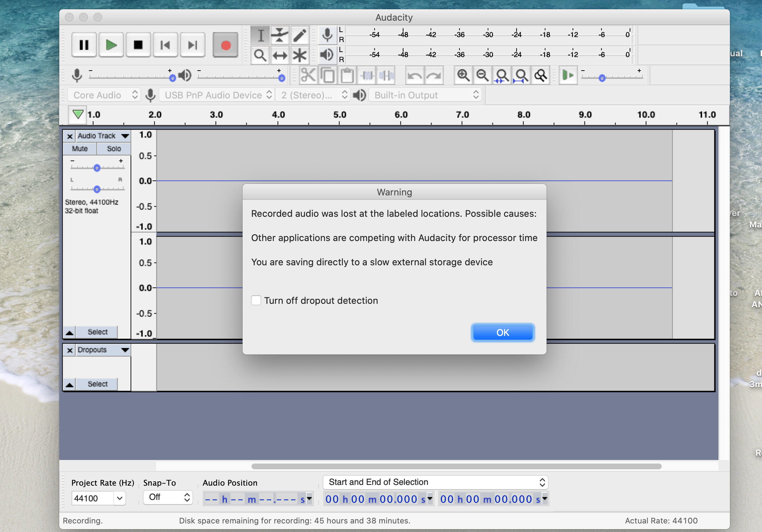Choose the Draw pencil tool
This screenshot has width=762, height=532.
300,35
